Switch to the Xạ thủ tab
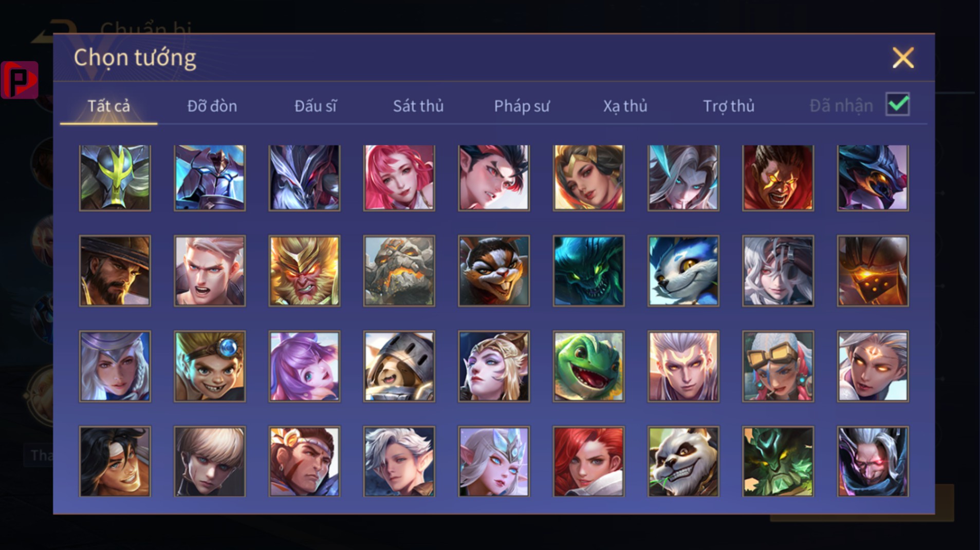The image size is (980, 550). pyautogui.click(x=625, y=106)
